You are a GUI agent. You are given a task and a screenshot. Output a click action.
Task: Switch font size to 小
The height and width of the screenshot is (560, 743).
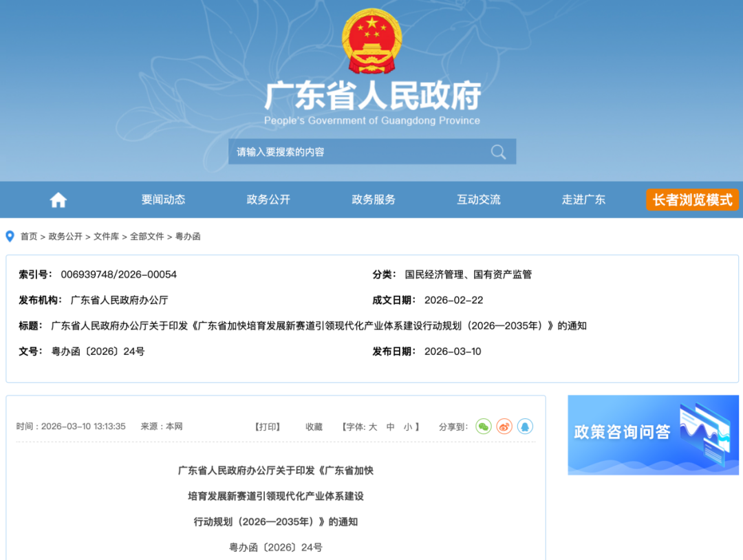(x=409, y=427)
